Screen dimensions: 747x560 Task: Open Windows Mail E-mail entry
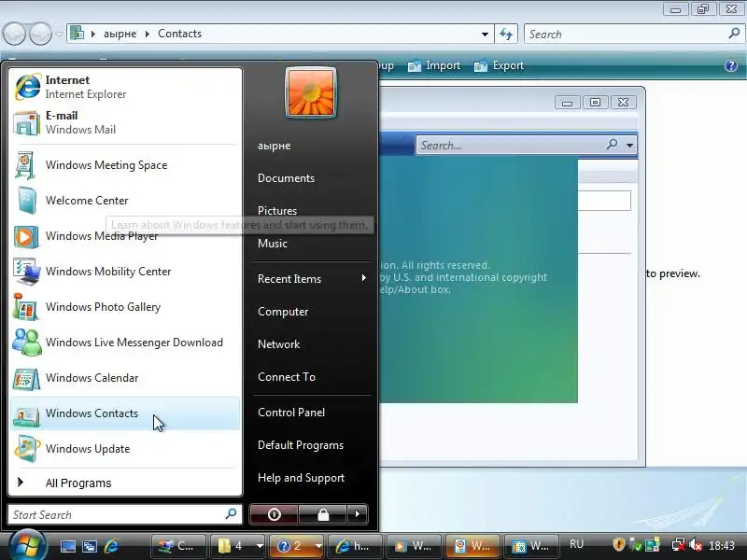[125, 122]
